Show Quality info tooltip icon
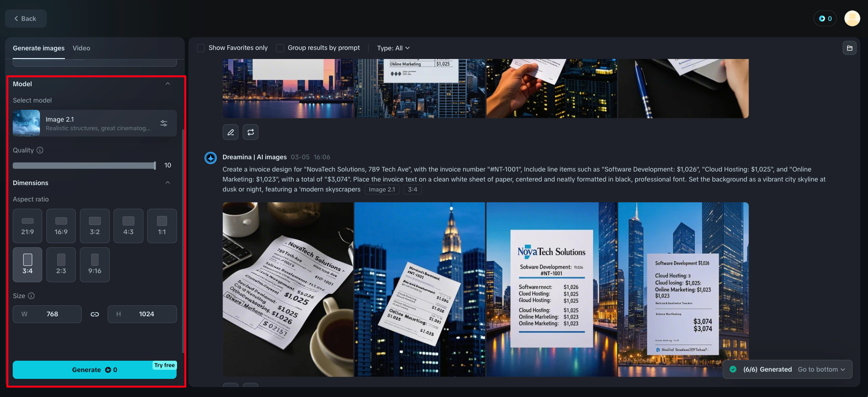Screen dimensions: 868x397 tap(40, 150)
